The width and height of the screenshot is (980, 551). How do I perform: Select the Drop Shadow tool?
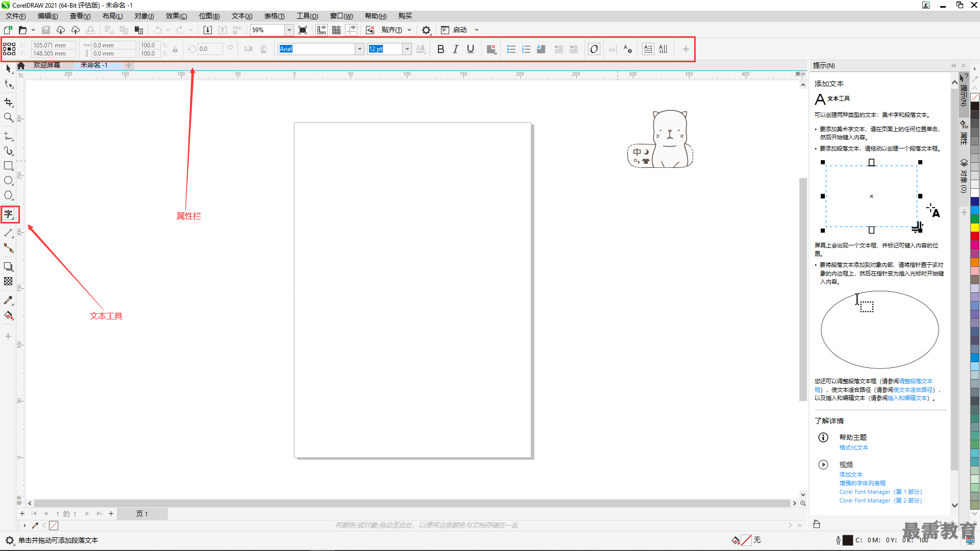[9, 267]
